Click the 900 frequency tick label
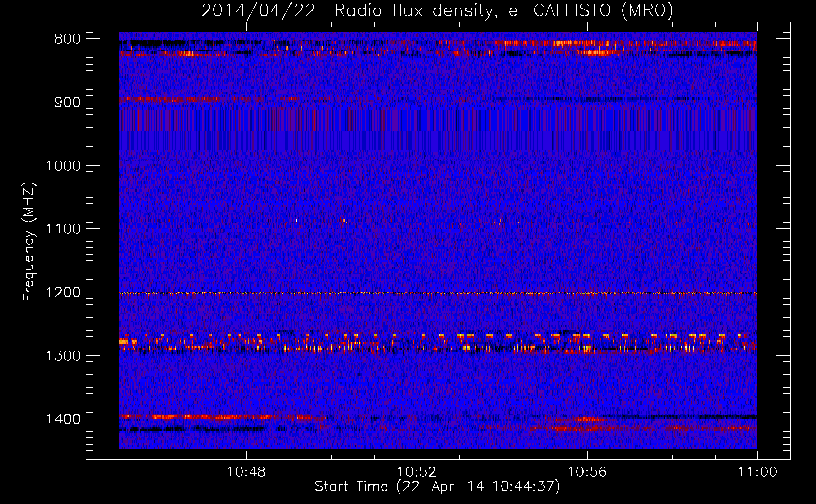 [x=67, y=102]
